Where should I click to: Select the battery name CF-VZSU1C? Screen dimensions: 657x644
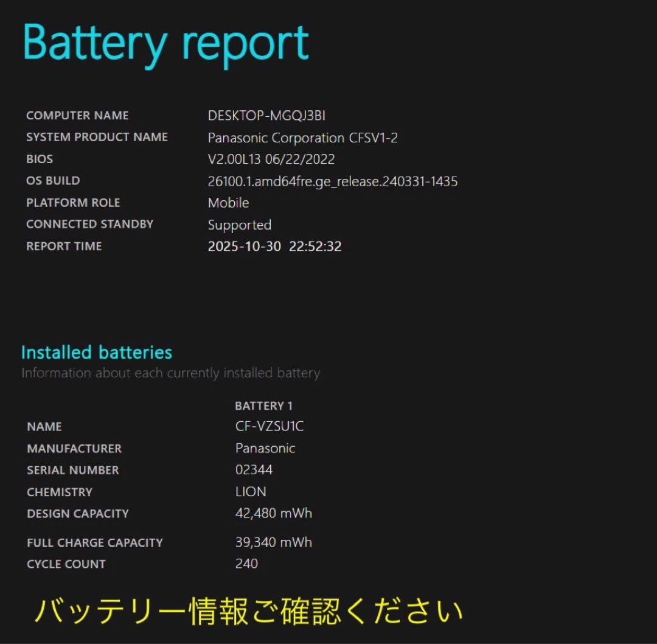268,426
